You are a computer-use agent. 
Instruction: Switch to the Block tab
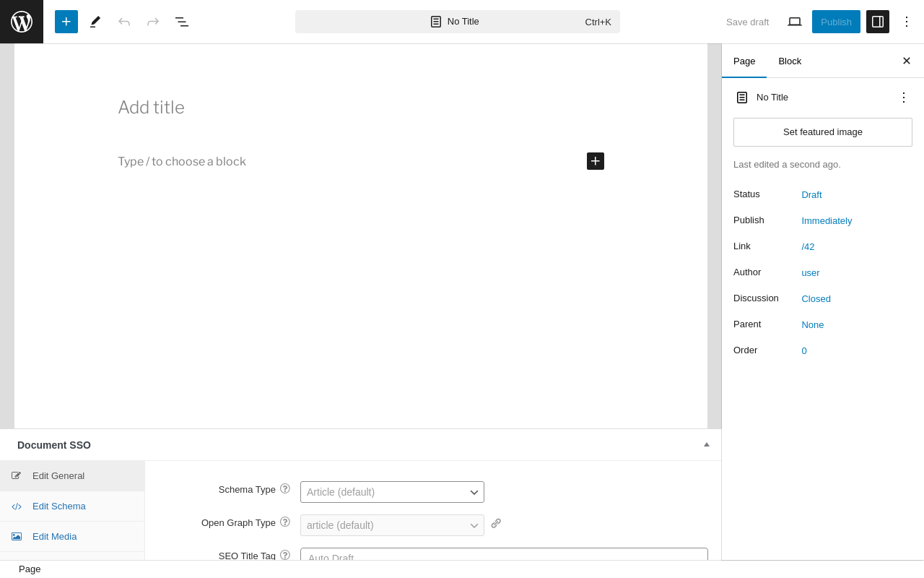[790, 61]
